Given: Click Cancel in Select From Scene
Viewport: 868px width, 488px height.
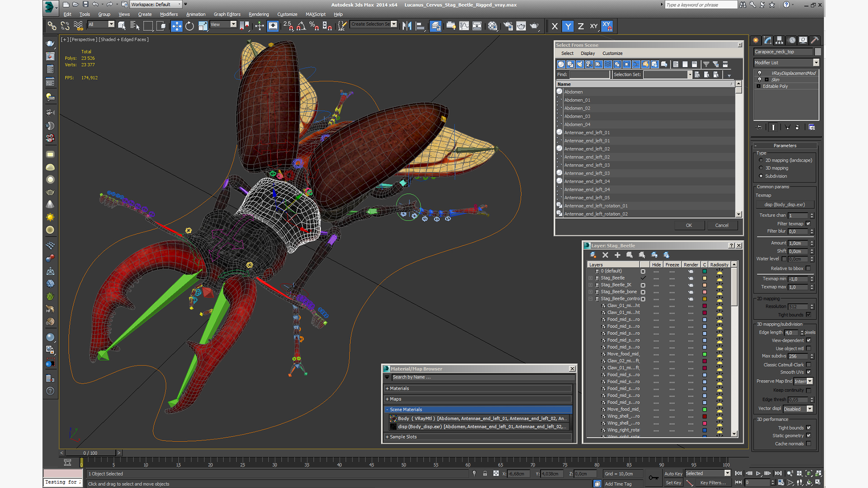Looking at the screenshot, I should (x=722, y=225).
